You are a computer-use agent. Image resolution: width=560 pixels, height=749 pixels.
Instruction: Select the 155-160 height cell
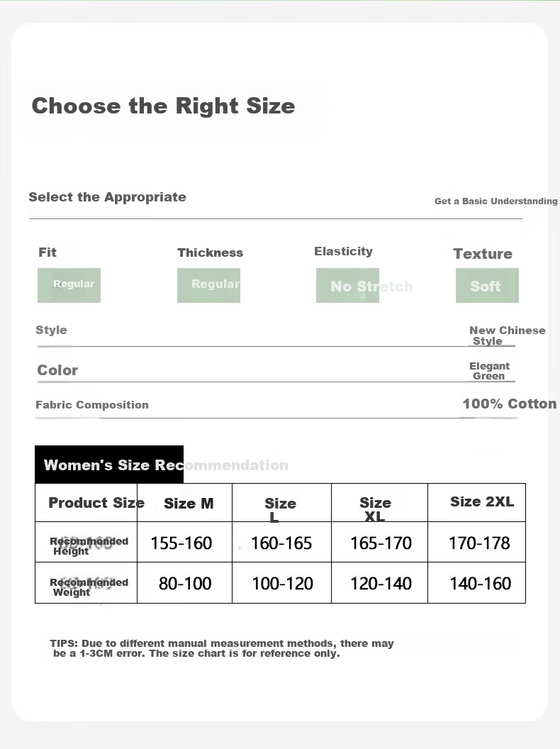point(185,542)
